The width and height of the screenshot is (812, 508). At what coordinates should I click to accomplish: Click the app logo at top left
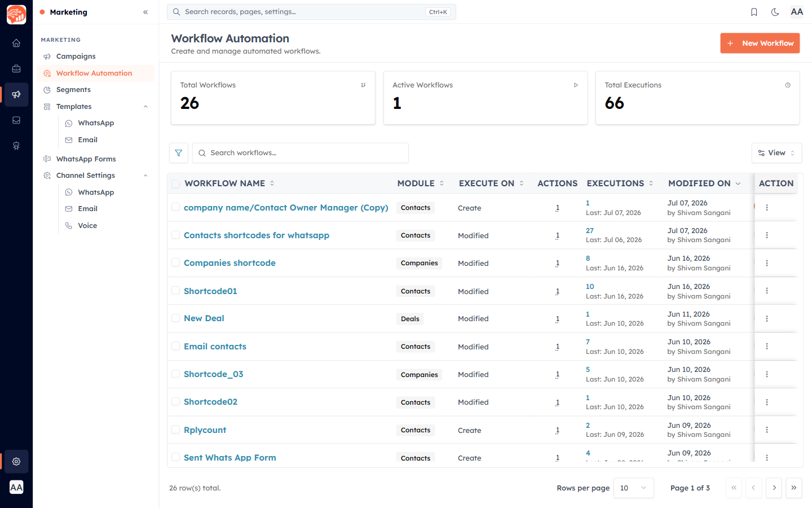pos(16,14)
